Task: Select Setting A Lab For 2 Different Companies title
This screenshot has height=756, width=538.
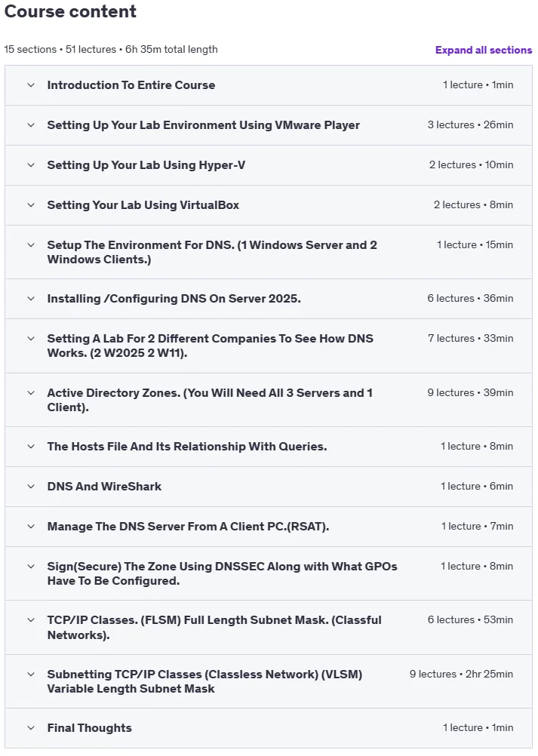Action: tap(211, 346)
